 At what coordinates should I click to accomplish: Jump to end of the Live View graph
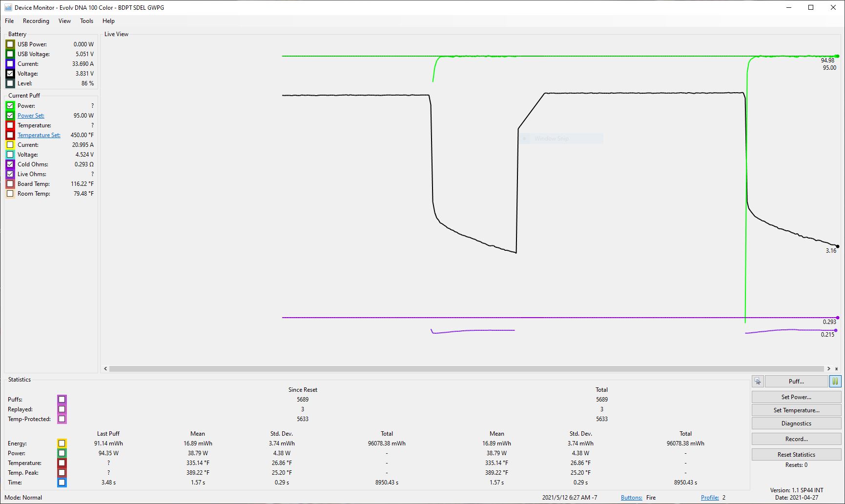(837, 369)
